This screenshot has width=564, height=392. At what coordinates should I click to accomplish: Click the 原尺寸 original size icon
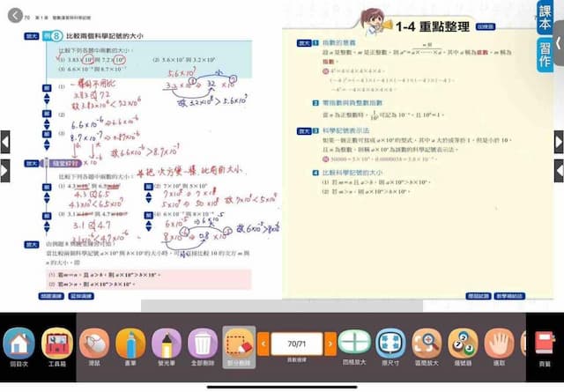point(390,344)
